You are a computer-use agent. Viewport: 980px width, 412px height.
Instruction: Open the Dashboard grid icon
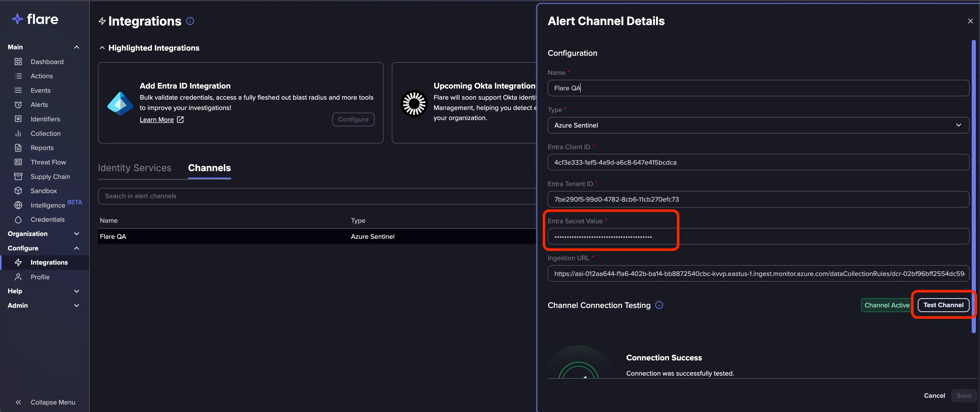coord(18,62)
